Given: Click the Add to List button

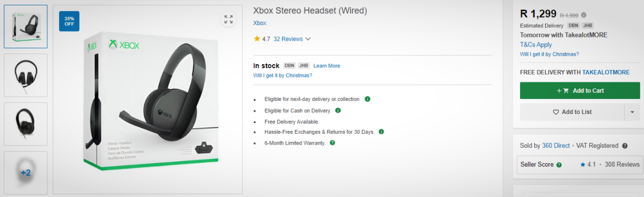Looking at the screenshot, I should pos(572,112).
